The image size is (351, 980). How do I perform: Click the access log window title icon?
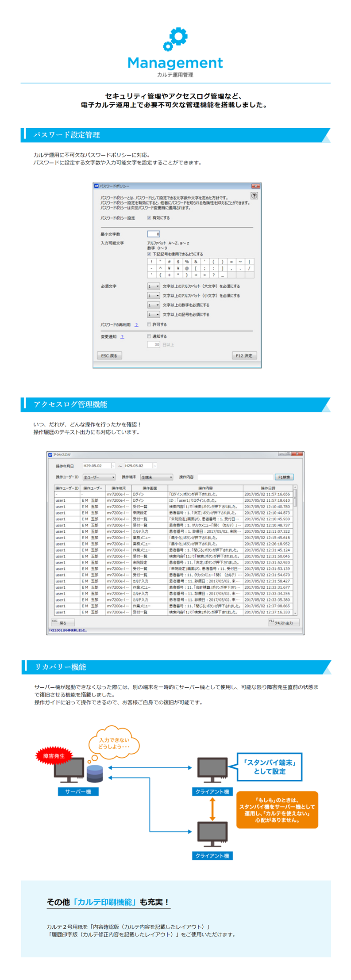[x=50, y=454]
